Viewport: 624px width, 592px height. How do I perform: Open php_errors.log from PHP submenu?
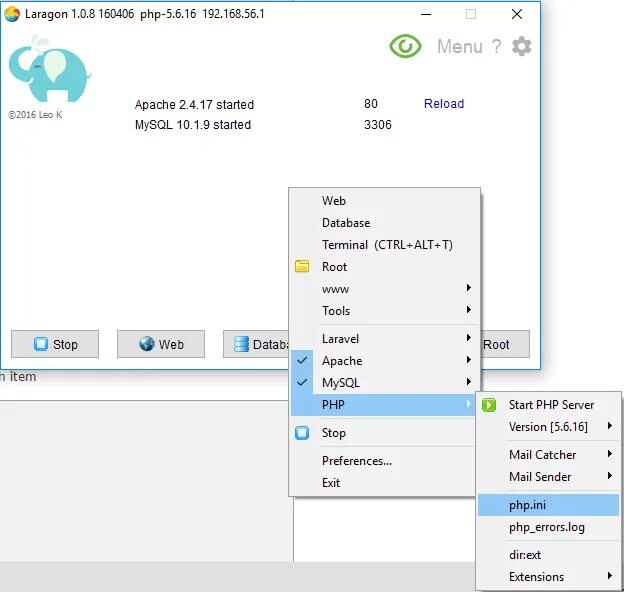(548, 527)
